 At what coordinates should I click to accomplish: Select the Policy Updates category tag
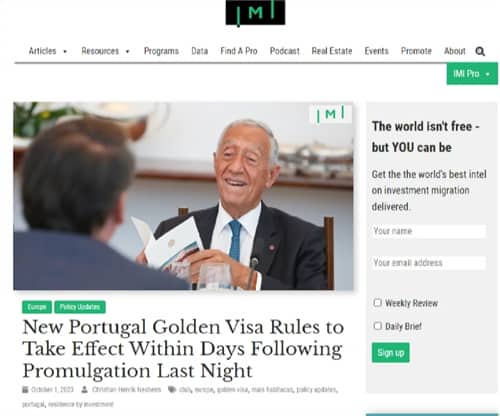80,307
